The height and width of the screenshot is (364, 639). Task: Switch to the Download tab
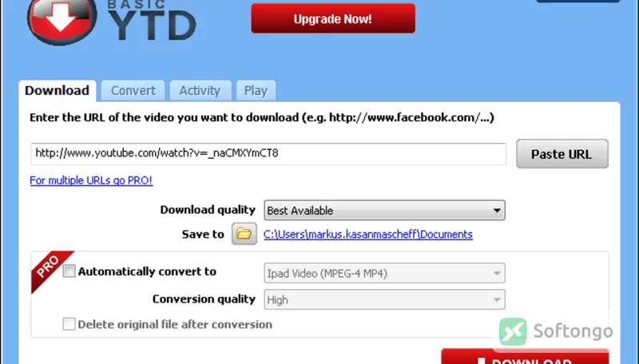tap(57, 90)
